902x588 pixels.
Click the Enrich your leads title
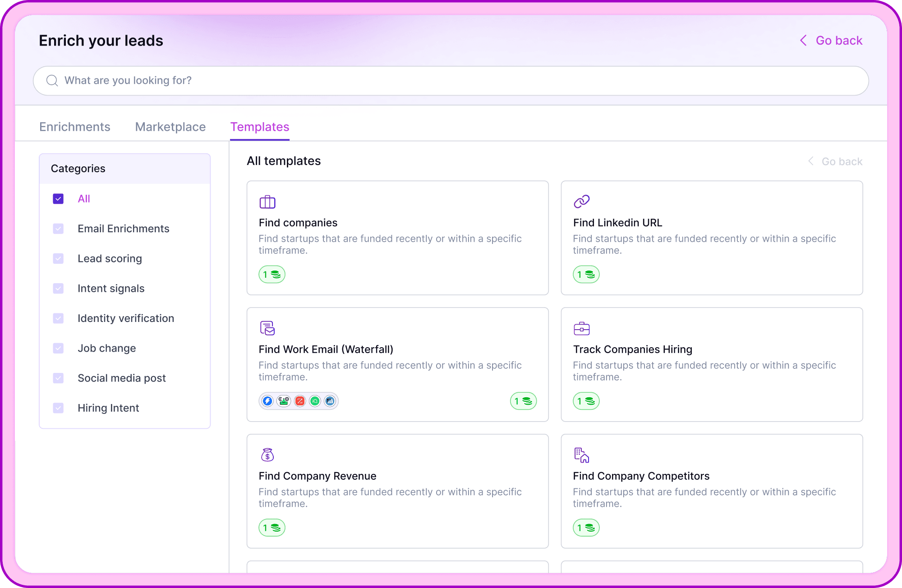click(x=101, y=41)
